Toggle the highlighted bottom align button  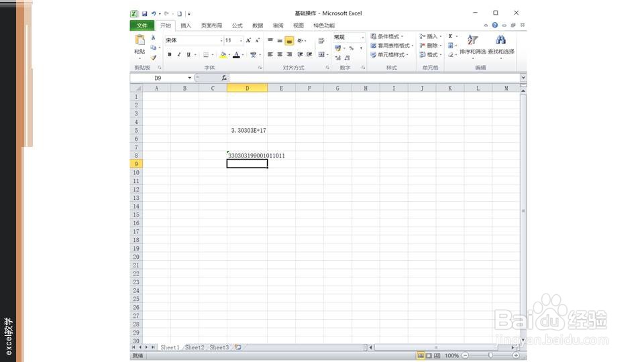pyautogui.click(x=289, y=41)
